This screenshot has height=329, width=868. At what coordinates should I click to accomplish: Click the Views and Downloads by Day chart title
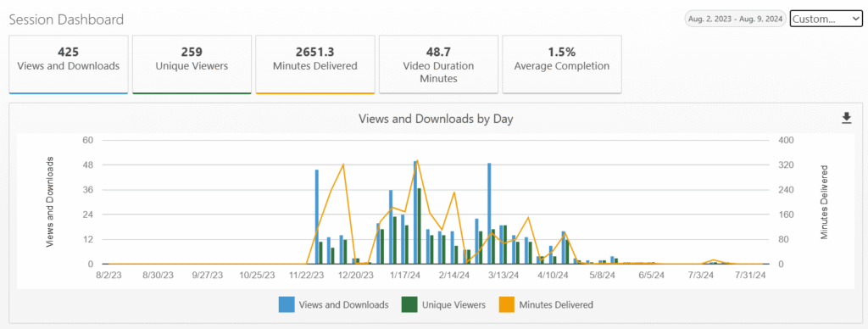[x=436, y=119]
